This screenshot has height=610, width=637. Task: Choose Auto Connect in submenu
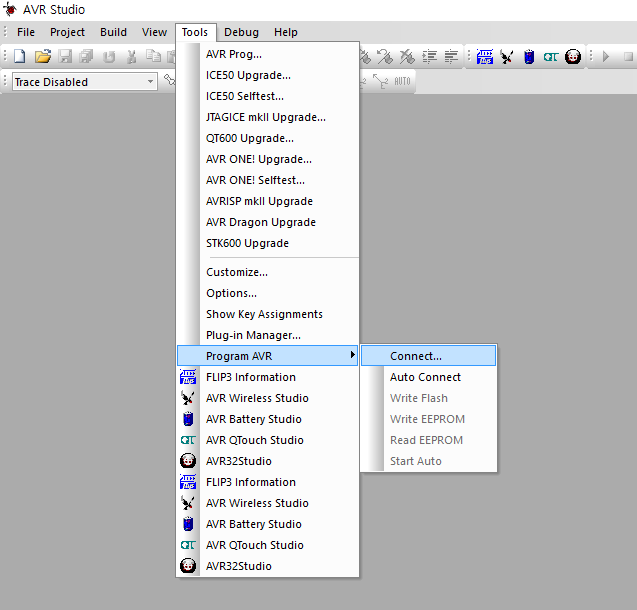tap(428, 377)
